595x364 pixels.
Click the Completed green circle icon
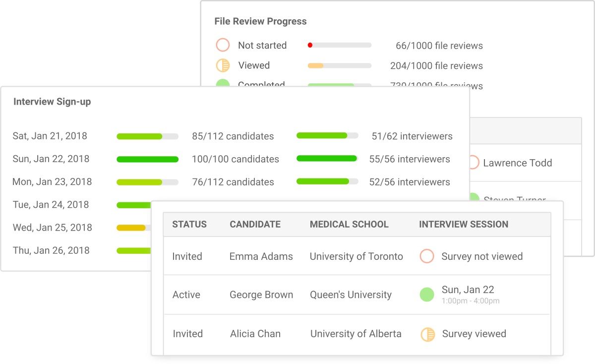[x=223, y=83]
